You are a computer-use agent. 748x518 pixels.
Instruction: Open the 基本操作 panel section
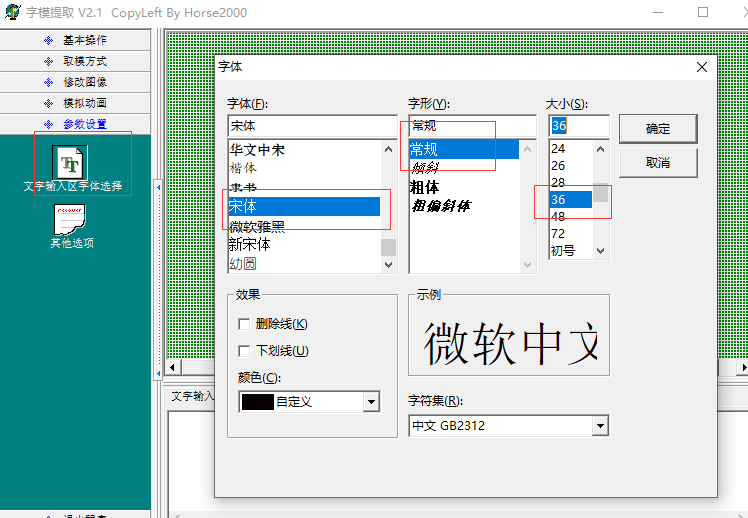pos(75,40)
